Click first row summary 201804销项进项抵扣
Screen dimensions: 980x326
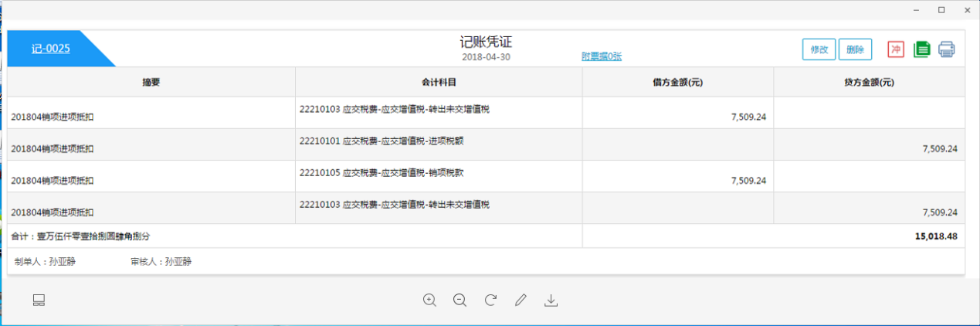click(53, 117)
